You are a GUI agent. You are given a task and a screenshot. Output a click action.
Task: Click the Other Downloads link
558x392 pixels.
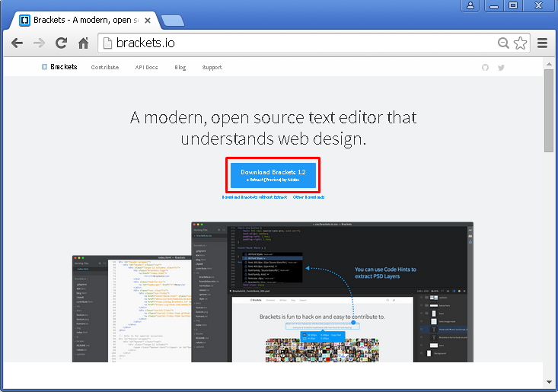tap(308, 196)
